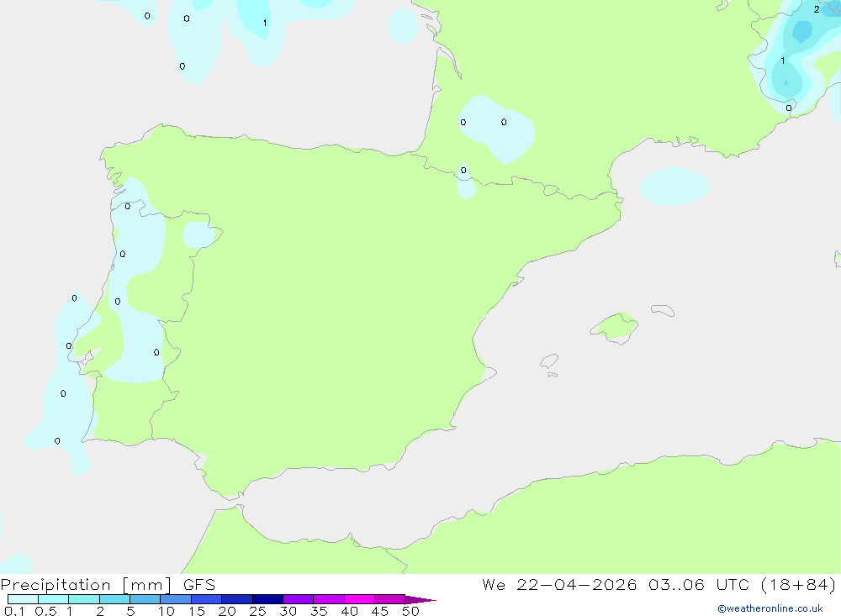This screenshot has height=616, width=841.
Task: Click the '25' legend scale label
Action: pyautogui.click(x=257, y=611)
